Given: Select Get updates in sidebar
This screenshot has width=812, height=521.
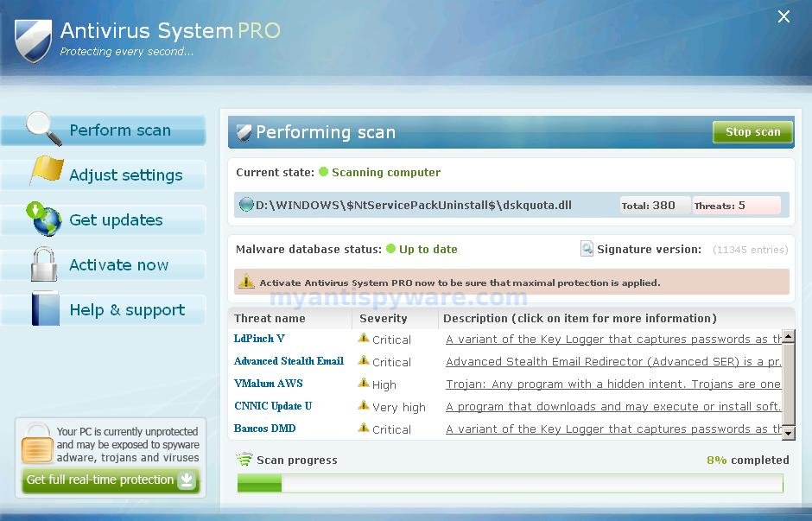Looking at the screenshot, I should point(103,220).
